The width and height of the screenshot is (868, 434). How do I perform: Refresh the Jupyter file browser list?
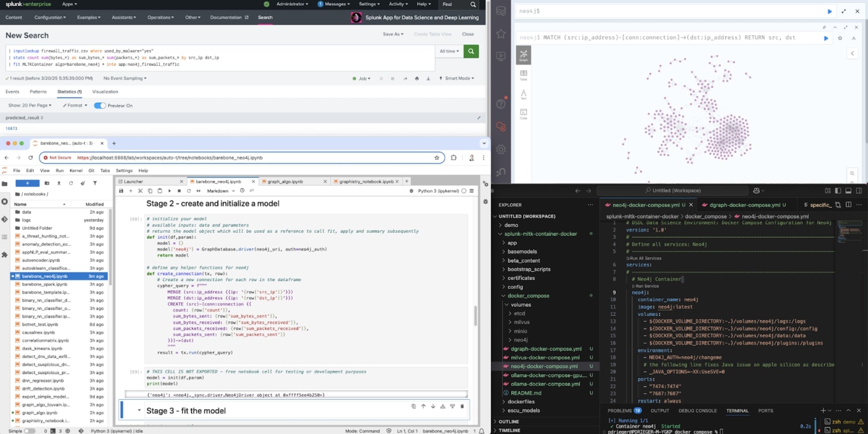[x=71, y=183]
